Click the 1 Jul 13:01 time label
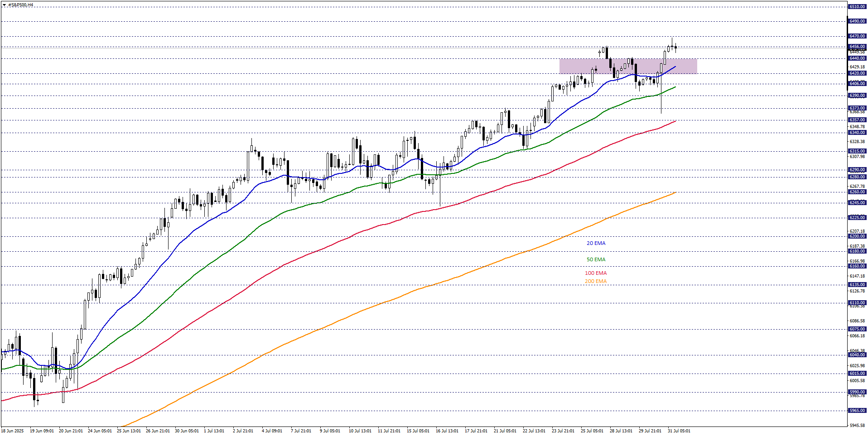 click(x=214, y=431)
